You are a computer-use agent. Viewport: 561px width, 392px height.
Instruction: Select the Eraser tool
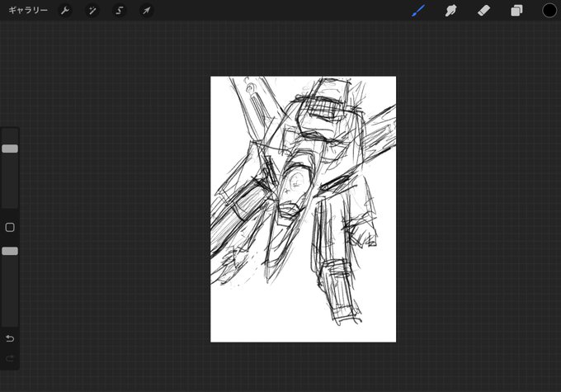pyautogui.click(x=483, y=11)
